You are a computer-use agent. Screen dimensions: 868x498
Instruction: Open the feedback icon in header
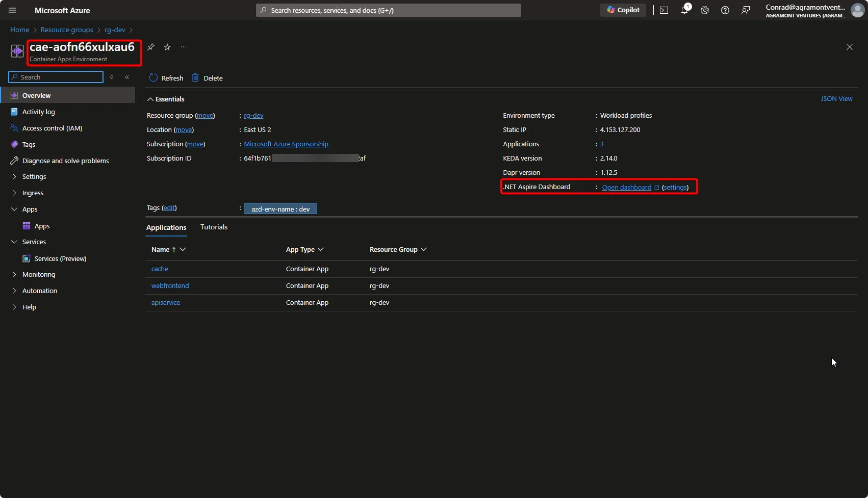click(x=746, y=10)
